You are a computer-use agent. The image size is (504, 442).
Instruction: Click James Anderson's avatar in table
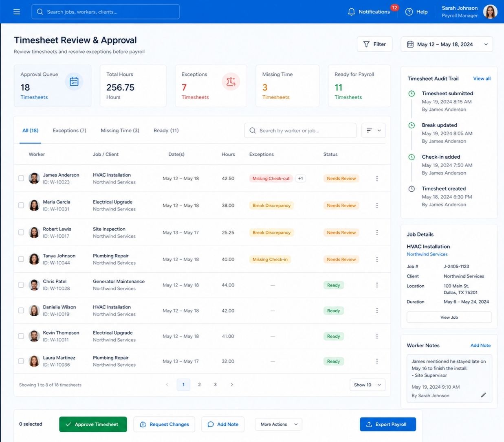[34, 178]
